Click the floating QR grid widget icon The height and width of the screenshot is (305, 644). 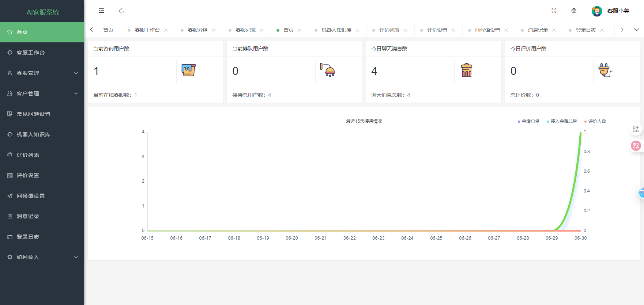click(636, 129)
